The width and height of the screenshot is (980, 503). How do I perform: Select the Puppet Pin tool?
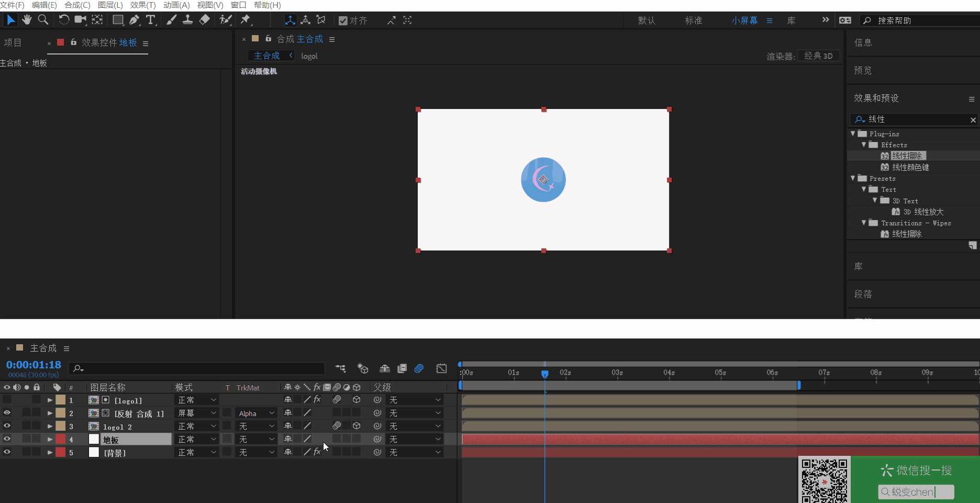pyautogui.click(x=245, y=20)
